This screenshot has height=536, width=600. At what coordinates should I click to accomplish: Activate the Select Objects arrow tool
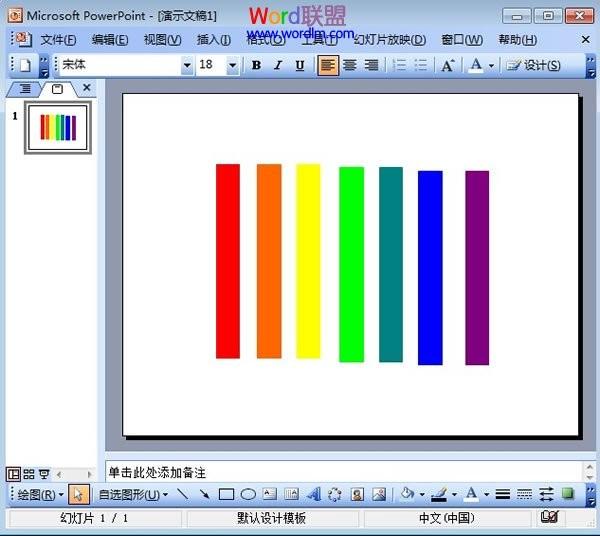(79, 495)
